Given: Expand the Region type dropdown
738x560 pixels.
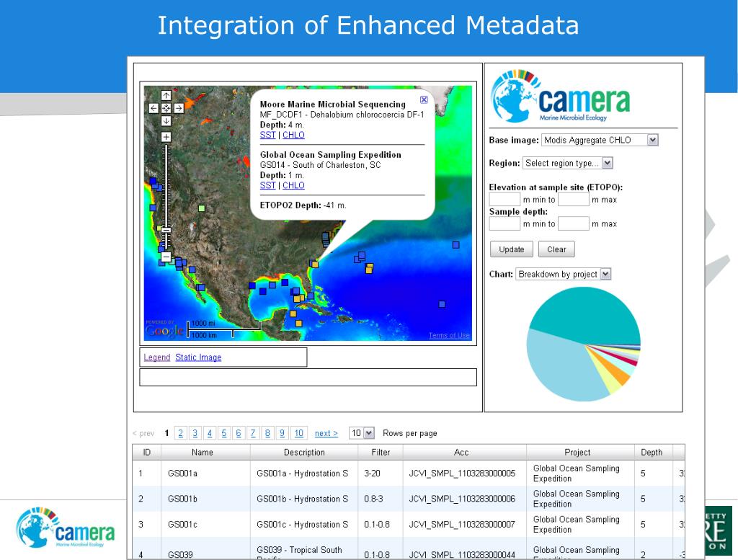Looking at the screenshot, I should click(x=606, y=164).
